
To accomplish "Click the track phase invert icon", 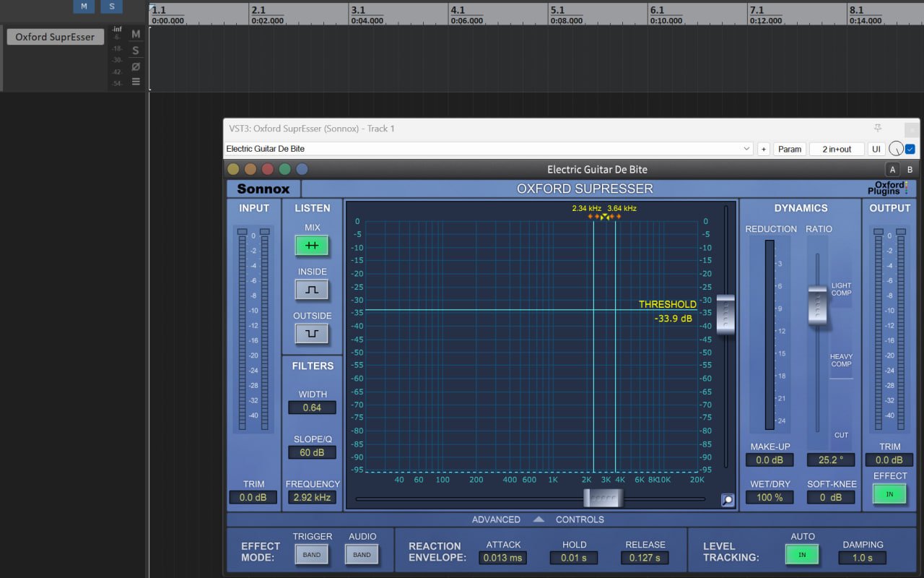I will point(136,66).
